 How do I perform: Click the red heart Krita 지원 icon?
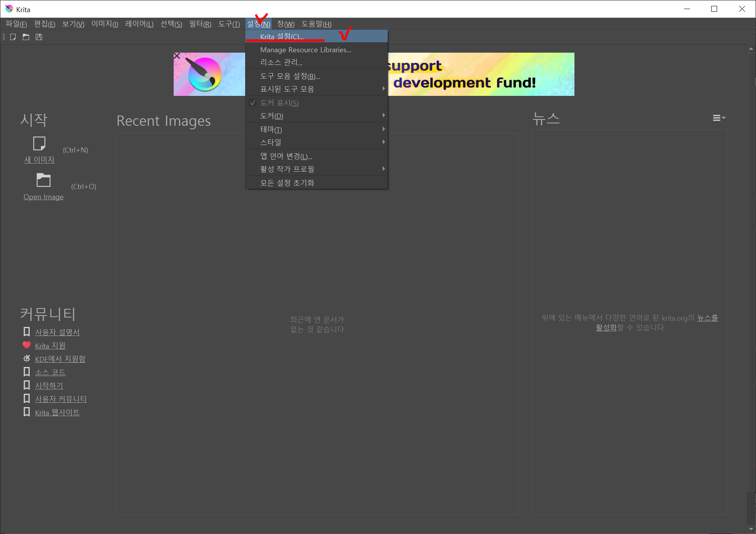[x=27, y=345]
